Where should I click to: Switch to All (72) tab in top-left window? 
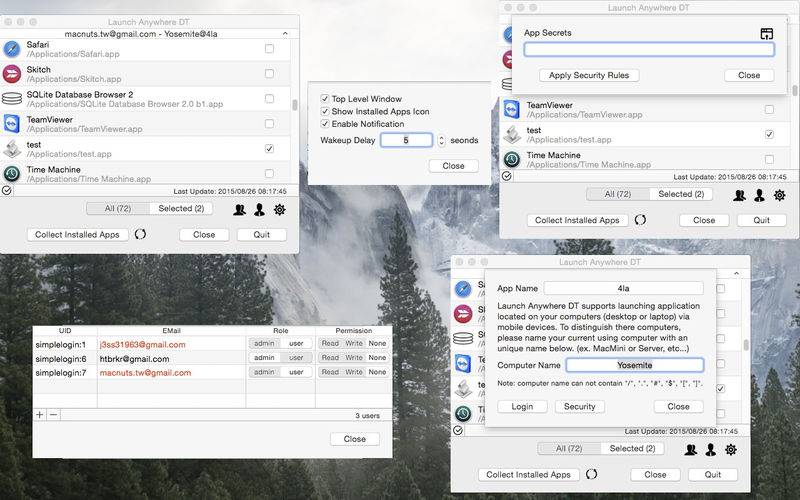click(x=118, y=209)
